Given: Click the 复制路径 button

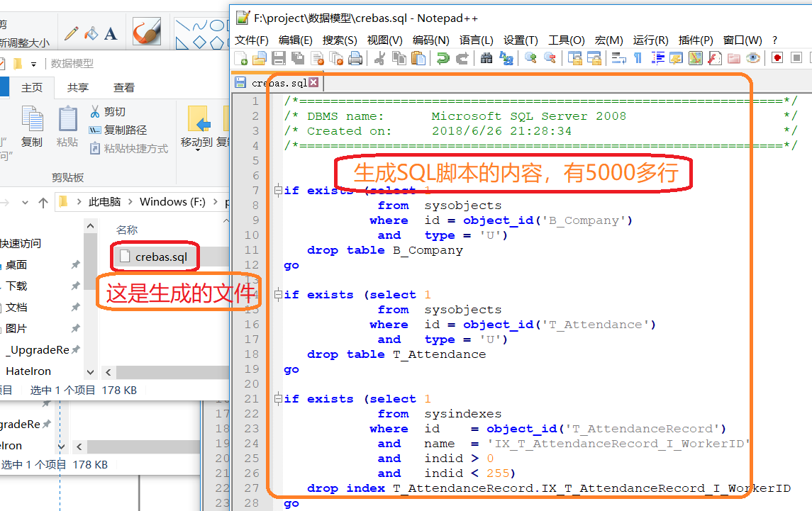Looking at the screenshot, I should pyautogui.click(x=118, y=130).
